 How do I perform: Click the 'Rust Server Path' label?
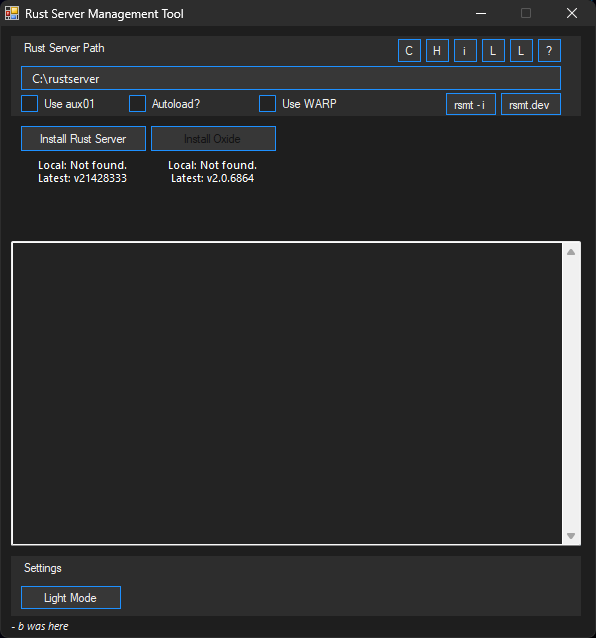pos(64,48)
